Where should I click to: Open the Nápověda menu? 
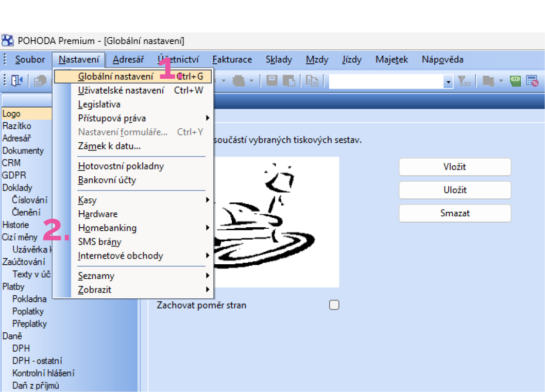[x=442, y=59]
